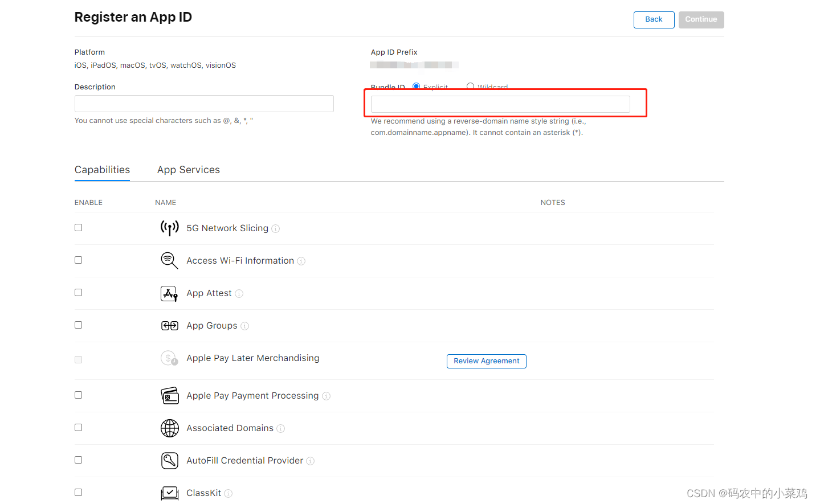The image size is (816, 504).
Task: Enable AutoFill Credential Provider checkbox
Action: pyautogui.click(x=79, y=460)
